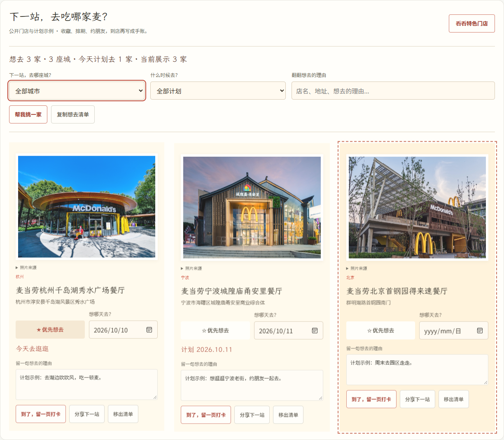Click the 北京 city tag

pos(350,277)
